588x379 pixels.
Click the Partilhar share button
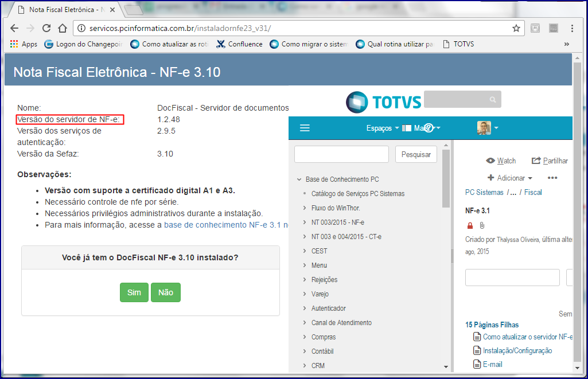(550, 161)
